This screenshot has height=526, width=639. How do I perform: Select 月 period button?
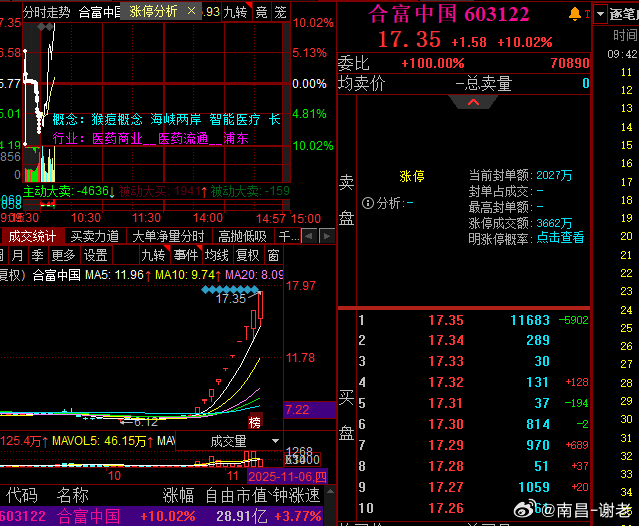click(x=18, y=255)
